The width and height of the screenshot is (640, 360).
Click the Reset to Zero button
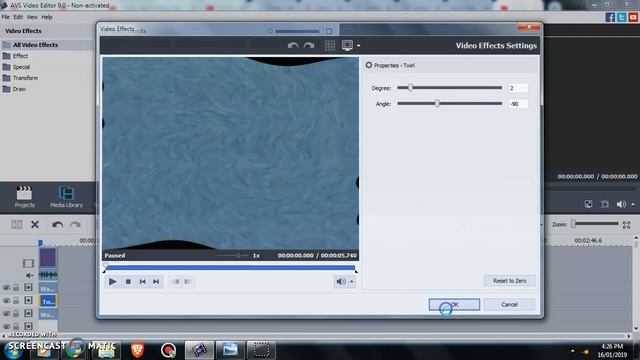point(509,281)
